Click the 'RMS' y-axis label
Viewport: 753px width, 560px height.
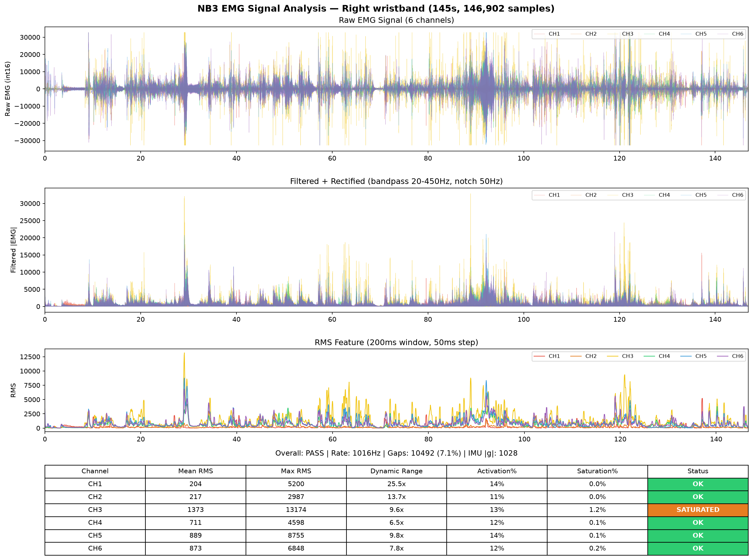click(13, 390)
